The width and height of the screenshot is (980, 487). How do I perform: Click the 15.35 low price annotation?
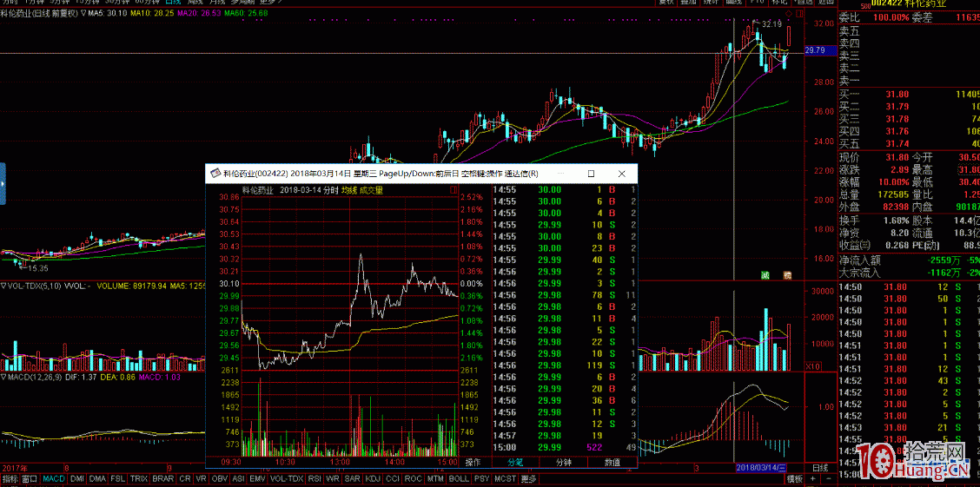click(39, 267)
